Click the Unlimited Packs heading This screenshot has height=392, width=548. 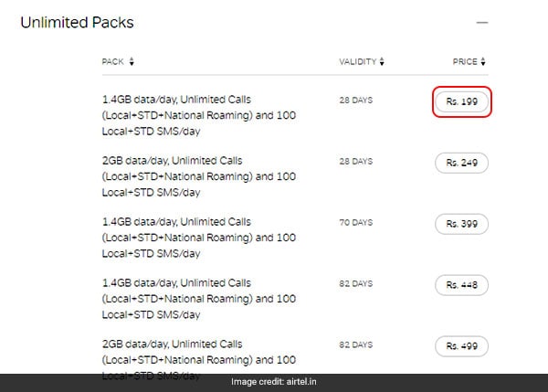(78, 21)
